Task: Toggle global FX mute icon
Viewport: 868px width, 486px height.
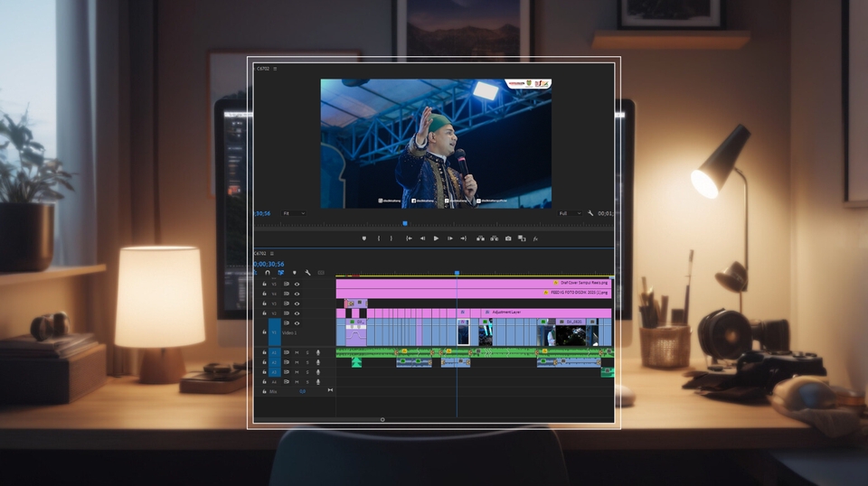Action: point(535,238)
